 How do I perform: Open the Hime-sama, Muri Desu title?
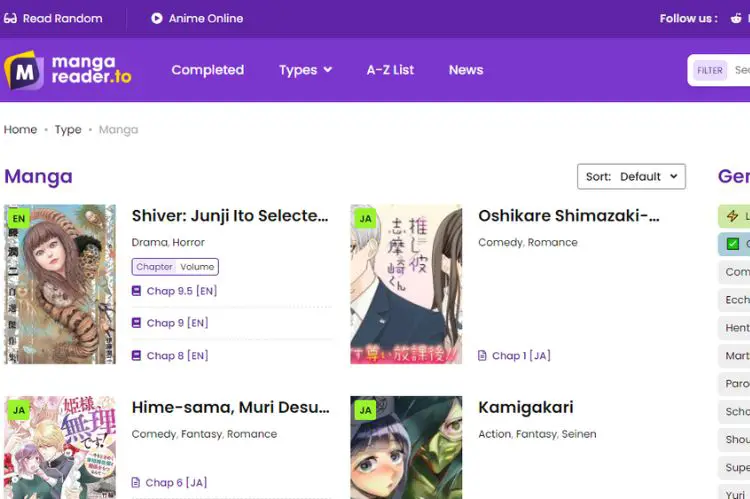(x=231, y=407)
